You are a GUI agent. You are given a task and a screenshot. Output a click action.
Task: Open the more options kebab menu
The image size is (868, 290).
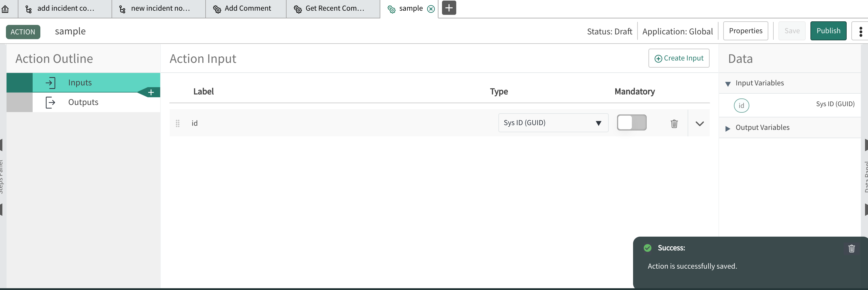[x=861, y=31]
